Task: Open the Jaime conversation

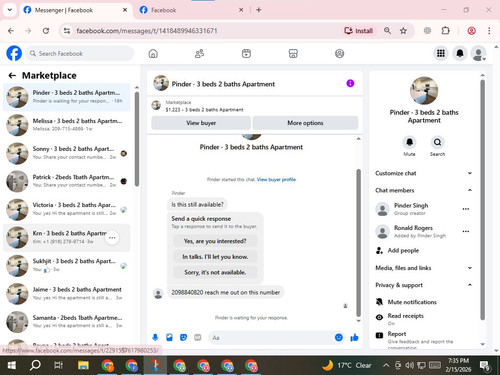Action: [x=67, y=294]
